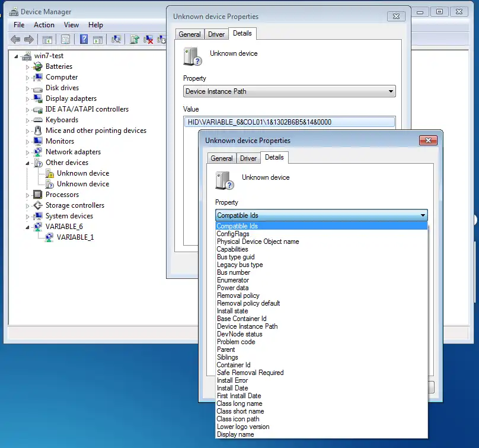The width and height of the screenshot is (479, 448).
Task: Select the VARIABLE_1 device in the tree
Action: [75, 237]
